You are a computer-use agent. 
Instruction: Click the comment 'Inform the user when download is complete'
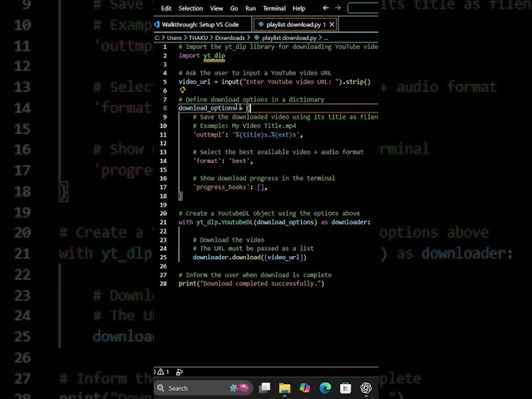(x=255, y=275)
